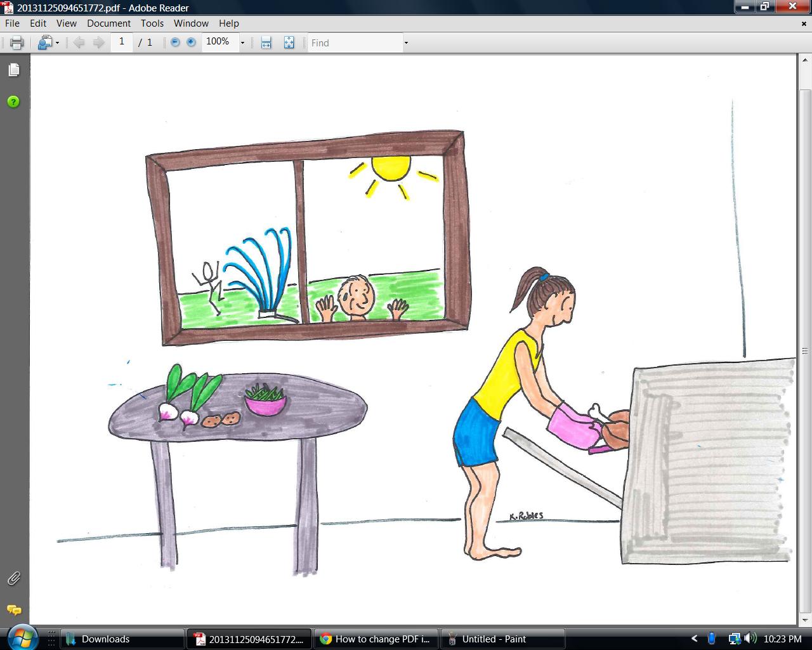Click the collaborate icon with person
This screenshot has height=650, width=812.
(x=45, y=43)
